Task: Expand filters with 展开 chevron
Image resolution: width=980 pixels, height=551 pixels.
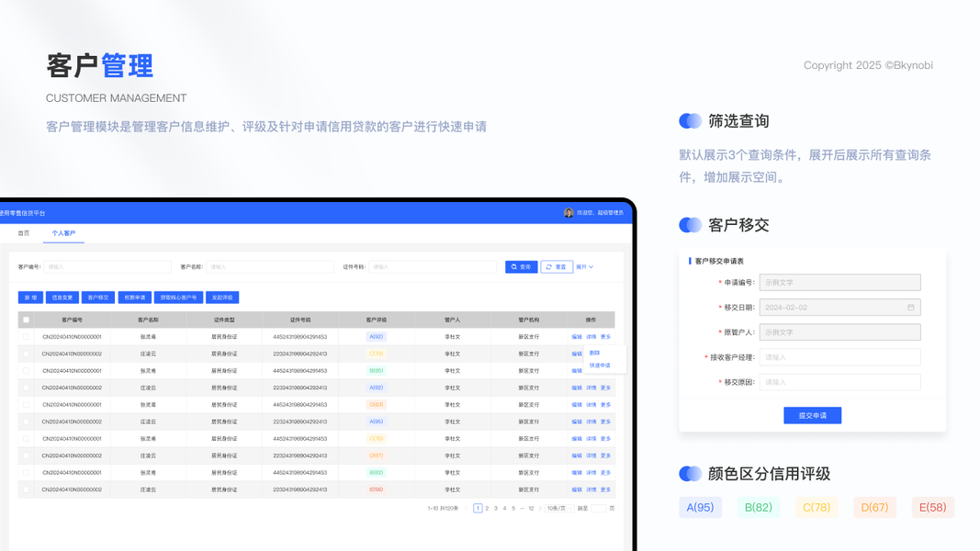Action: tap(584, 266)
